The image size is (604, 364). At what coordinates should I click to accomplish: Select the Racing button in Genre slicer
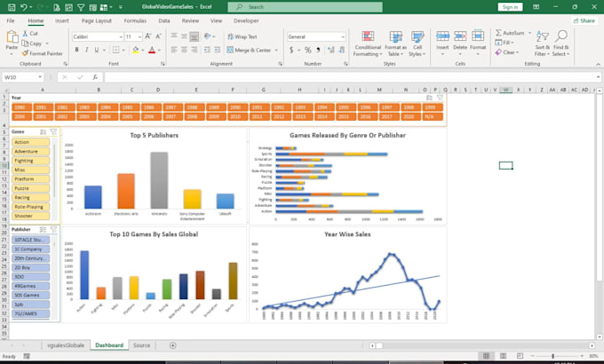(23, 198)
